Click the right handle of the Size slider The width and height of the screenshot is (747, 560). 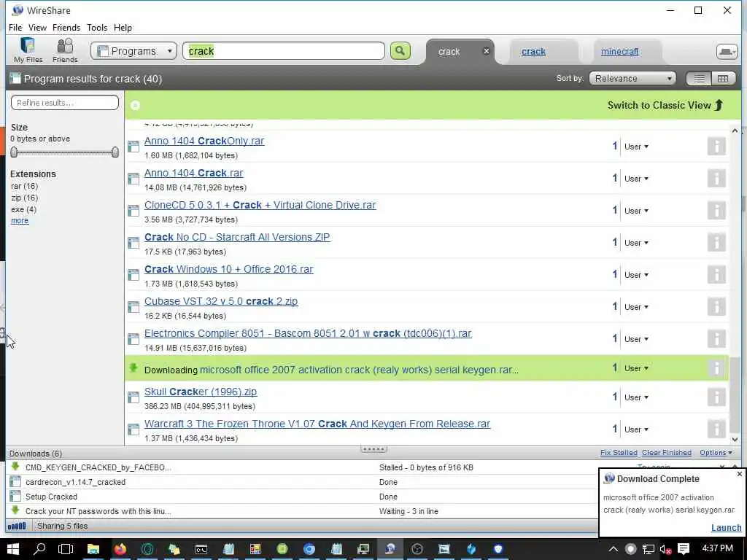pyautogui.click(x=115, y=152)
